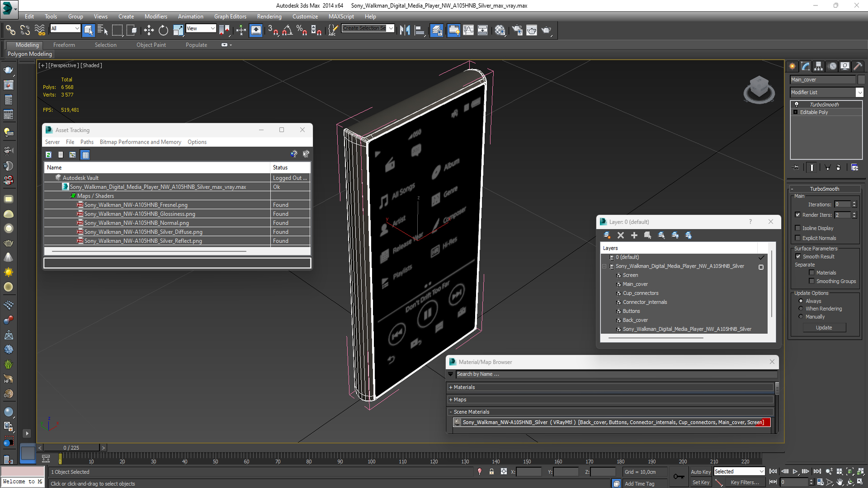868x488 pixels.
Task: Toggle Selection Lock padlock icon
Action: coord(491,472)
